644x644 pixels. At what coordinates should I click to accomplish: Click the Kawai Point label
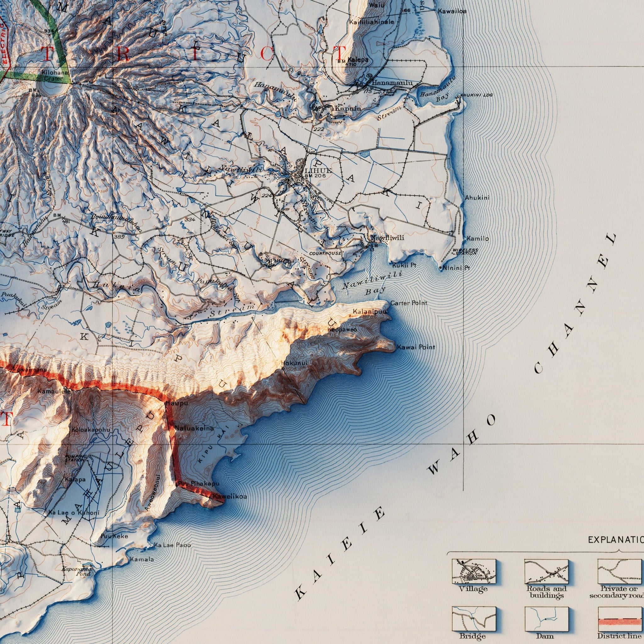pyautogui.click(x=416, y=347)
